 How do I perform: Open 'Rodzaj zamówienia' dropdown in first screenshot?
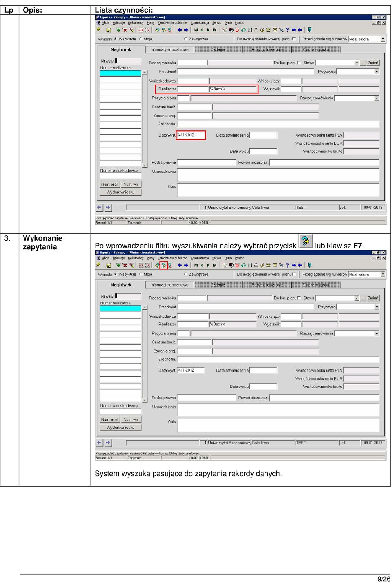[377, 98]
